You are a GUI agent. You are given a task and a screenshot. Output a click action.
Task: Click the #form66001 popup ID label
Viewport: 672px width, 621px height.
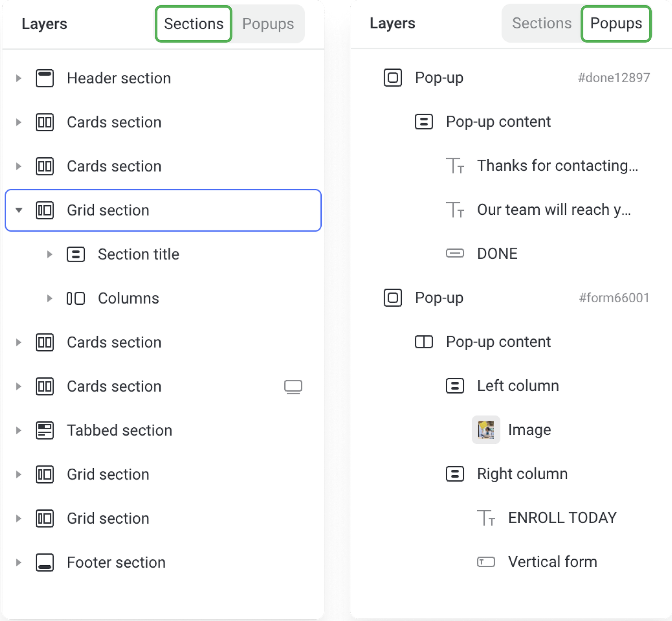point(614,298)
